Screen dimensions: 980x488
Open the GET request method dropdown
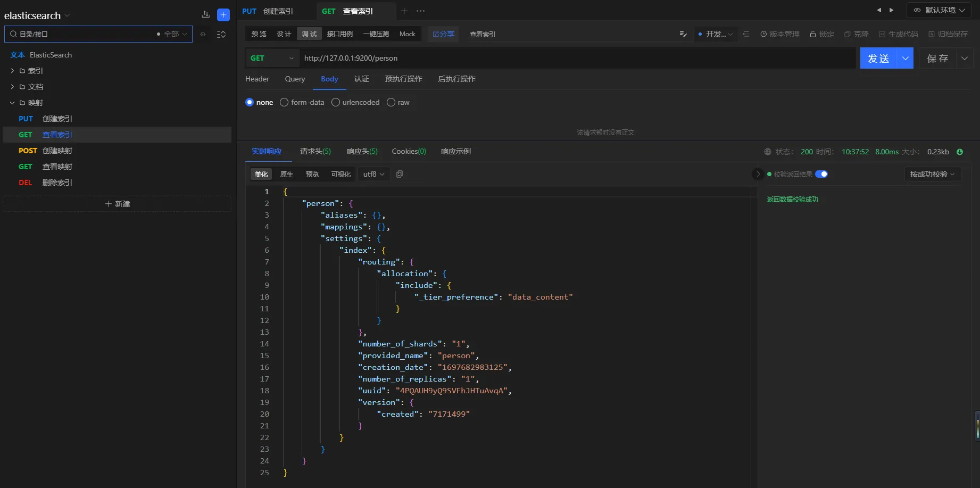(x=272, y=58)
